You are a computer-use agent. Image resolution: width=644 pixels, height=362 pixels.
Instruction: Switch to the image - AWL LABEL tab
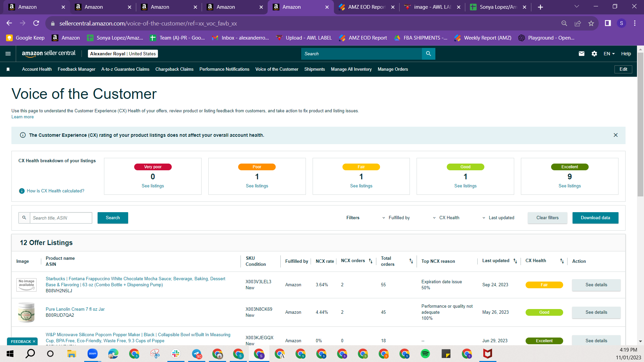coord(432,7)
